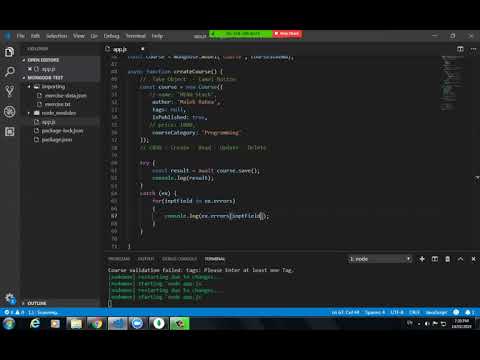Open the File menu

[21, 36]
